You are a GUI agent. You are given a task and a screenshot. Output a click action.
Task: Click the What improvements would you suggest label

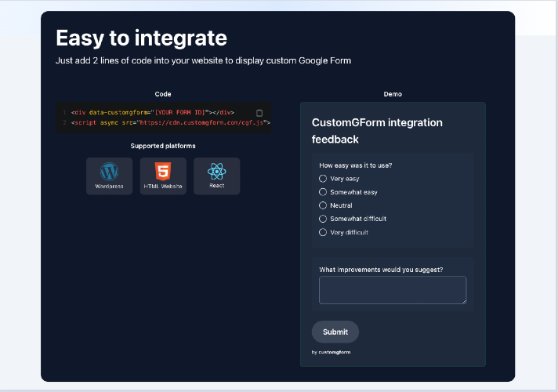(x=381, y=270)
